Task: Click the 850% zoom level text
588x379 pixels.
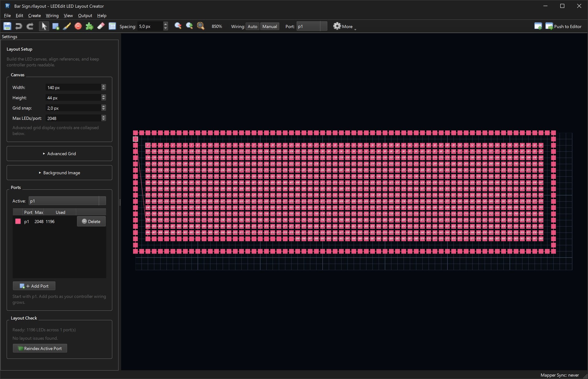Action: [x=217, y=26]
